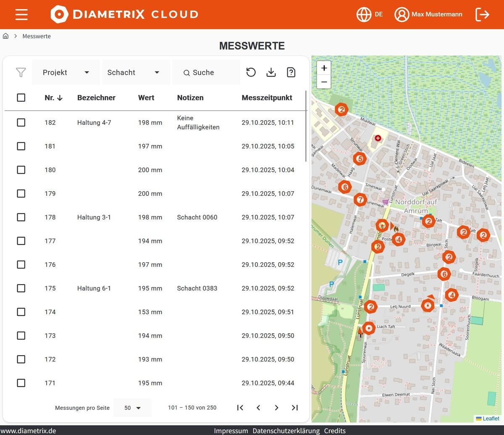504x435 pixels.
Task: Select the checkbox for row 175 Haltung 6-1
Action: (21, 288)
